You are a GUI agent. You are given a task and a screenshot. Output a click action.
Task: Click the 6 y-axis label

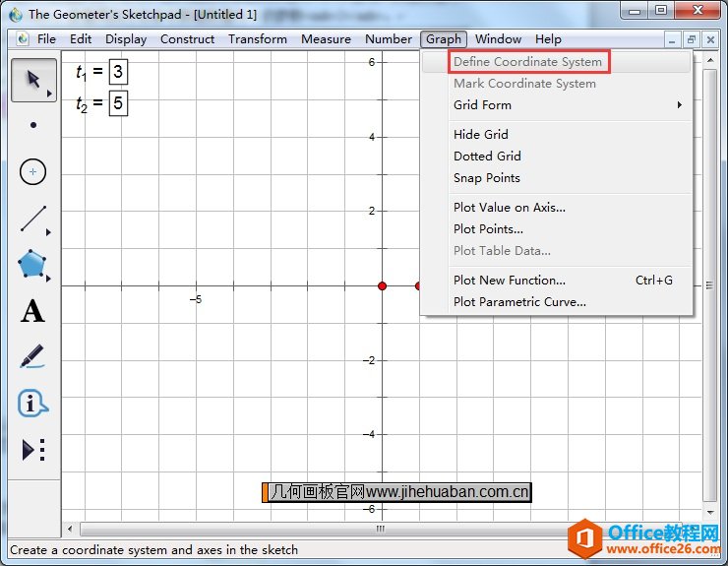[372, 62]
